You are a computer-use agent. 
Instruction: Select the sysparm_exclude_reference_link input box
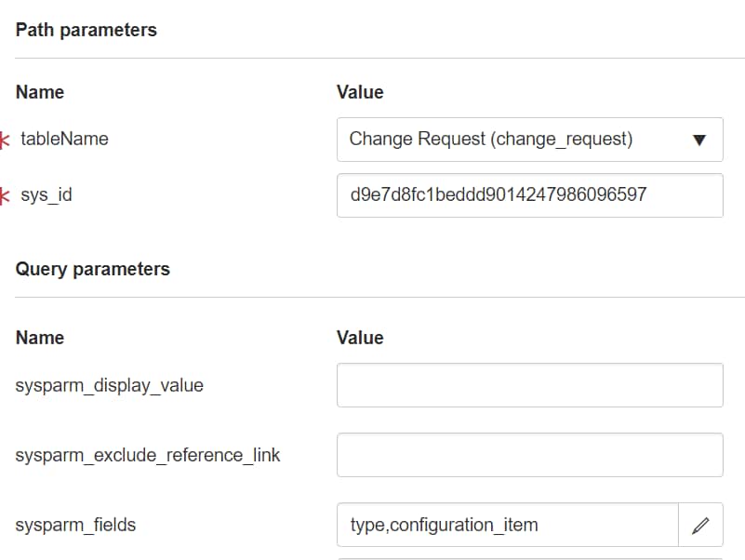(x=529, y=455)
